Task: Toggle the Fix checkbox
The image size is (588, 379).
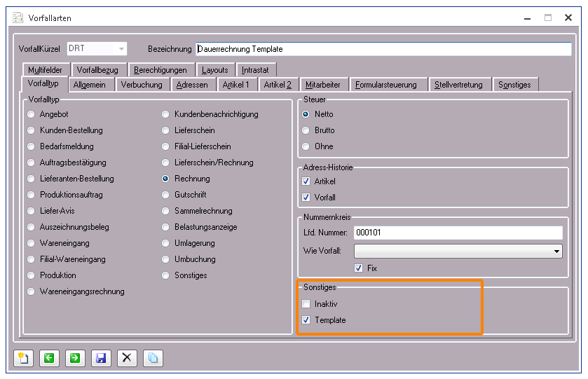Action: click(359, 268)
